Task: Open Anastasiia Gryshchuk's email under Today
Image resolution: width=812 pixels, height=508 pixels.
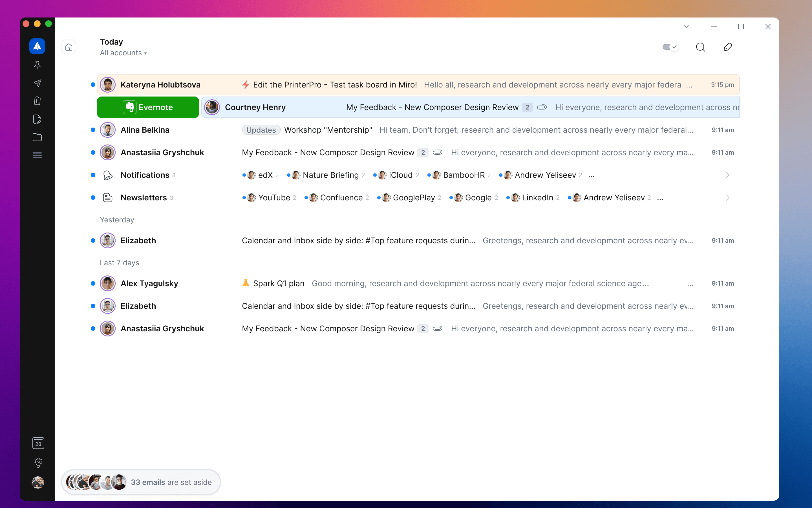Action: [418, 152]
